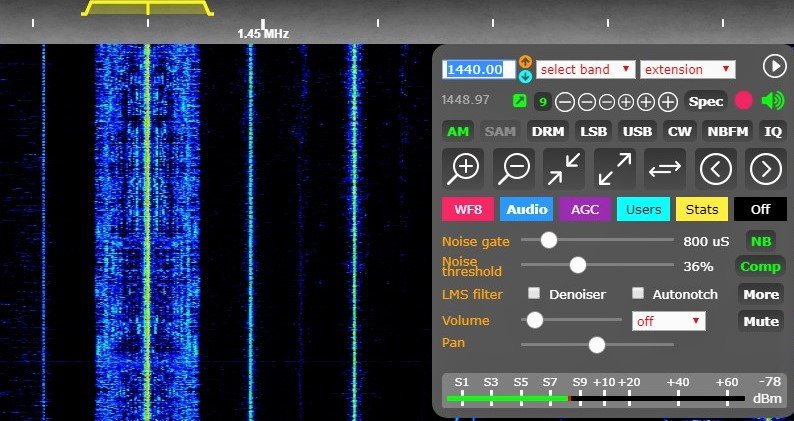
Task: Enable the Denoiser checkbox
Action: (534, 293)
